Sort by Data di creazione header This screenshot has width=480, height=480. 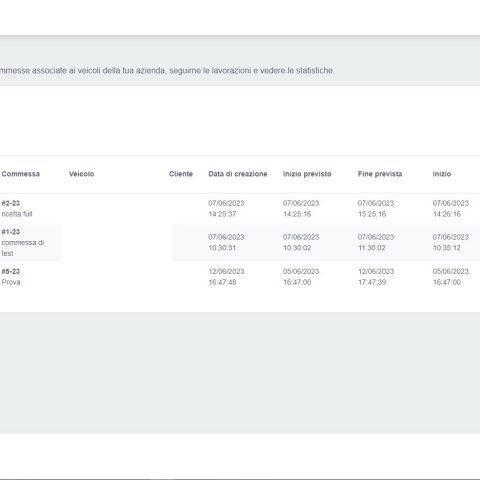coord(238,174)
